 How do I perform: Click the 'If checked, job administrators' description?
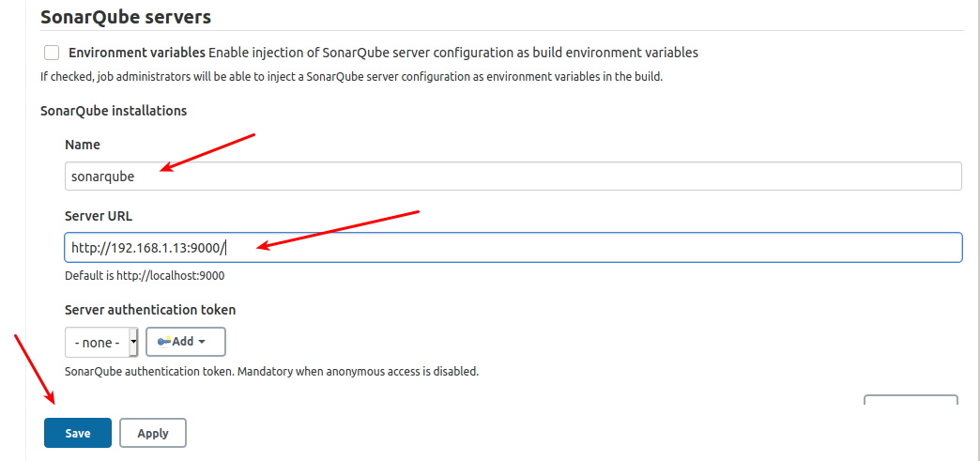pos(351,77)
